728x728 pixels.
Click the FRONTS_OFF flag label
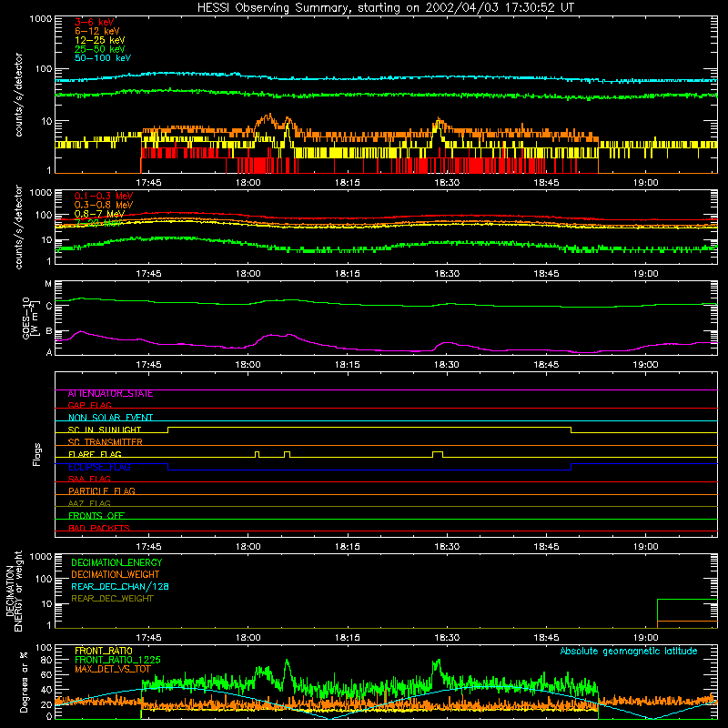tap(96, 515)
